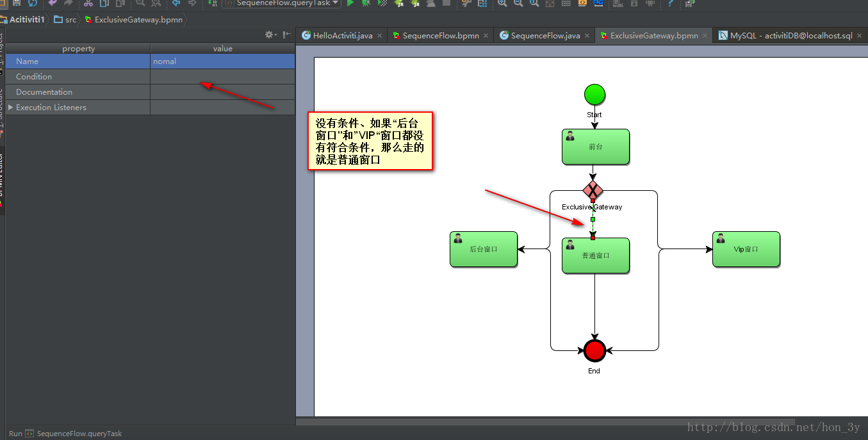Screen dimensions: 868x440
Task: Select the Documentation property row
Action: pos(151,92)
